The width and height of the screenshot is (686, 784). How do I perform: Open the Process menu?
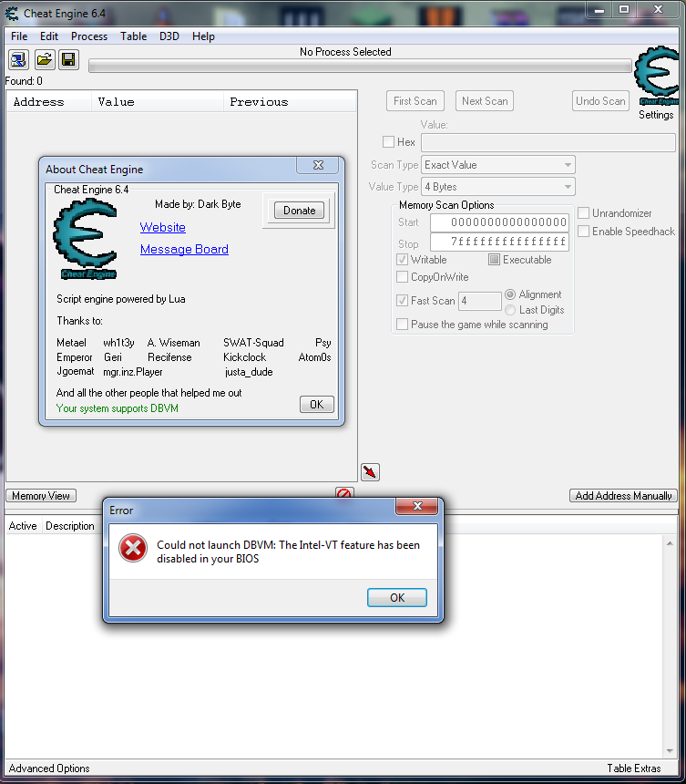point(89,36)
